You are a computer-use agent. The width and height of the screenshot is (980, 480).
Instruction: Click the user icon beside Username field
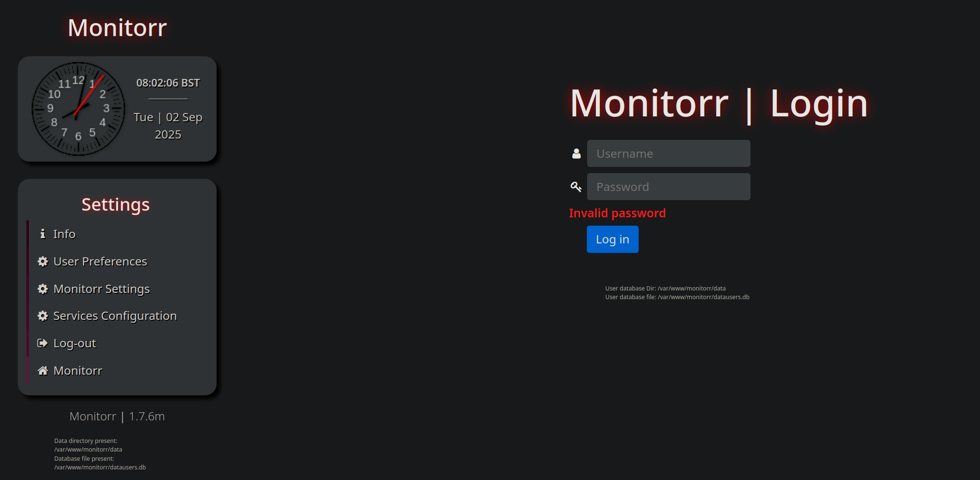coord(576,153)
